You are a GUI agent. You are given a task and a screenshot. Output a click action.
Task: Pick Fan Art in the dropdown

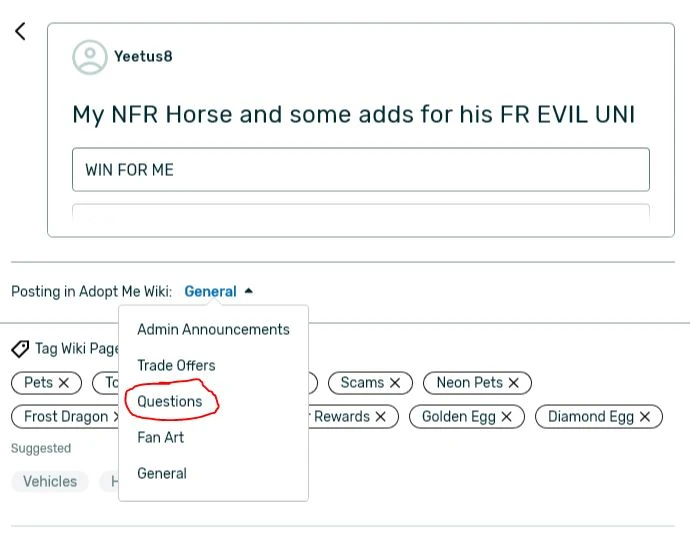(160, 438)
